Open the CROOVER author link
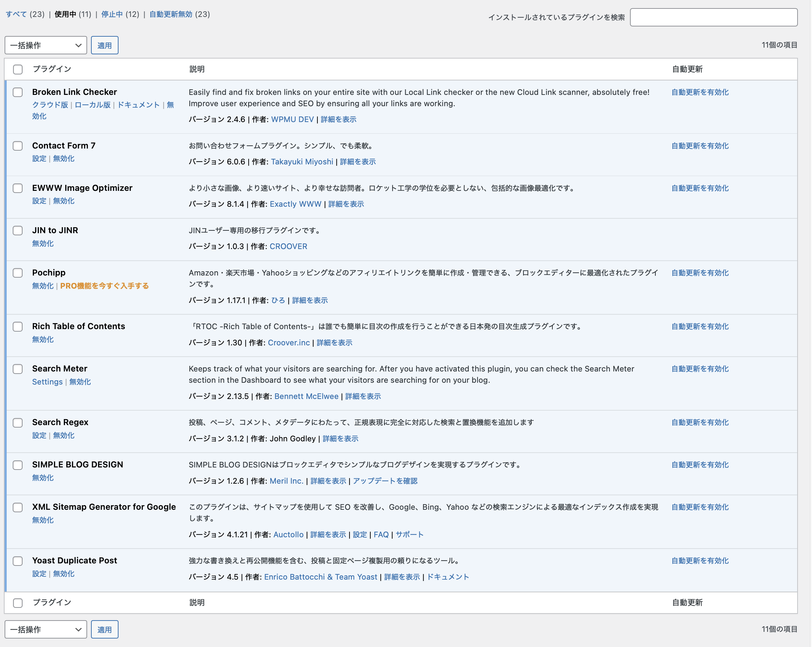The image size is (812, 647). point(289,246)
